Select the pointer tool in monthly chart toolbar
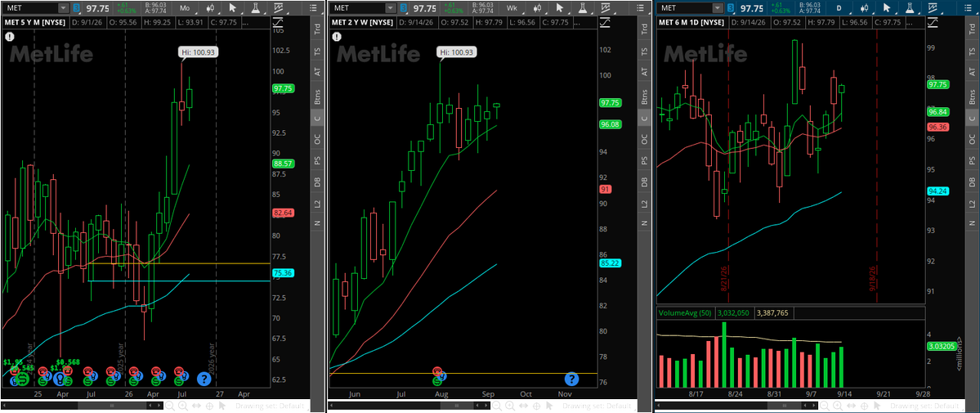Screen dimensions: 980x413 point(232,8)
